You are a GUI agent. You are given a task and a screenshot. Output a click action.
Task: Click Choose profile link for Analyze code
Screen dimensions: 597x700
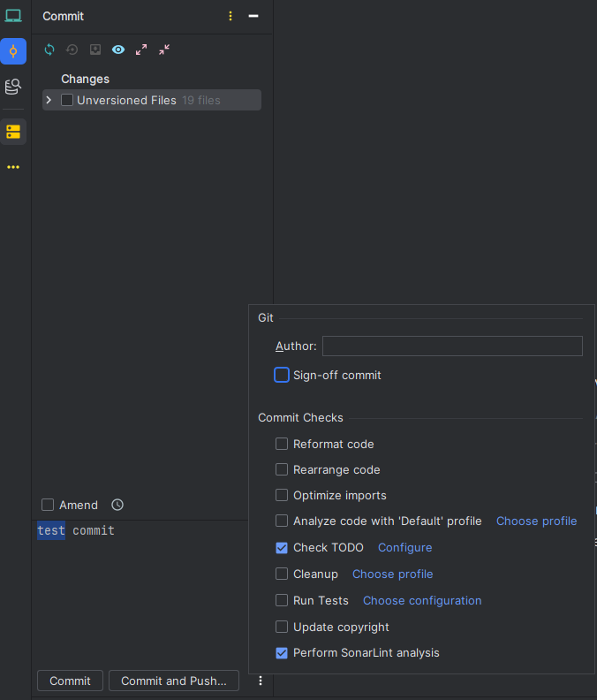[536, 521]
